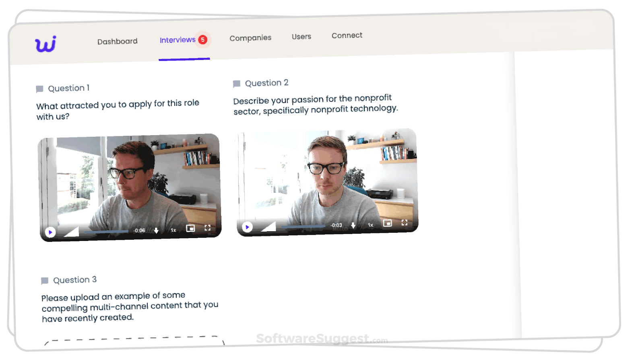Play the Question 2 video recording
The height and width of the screenshot is (362, 644).
(248, 227)
